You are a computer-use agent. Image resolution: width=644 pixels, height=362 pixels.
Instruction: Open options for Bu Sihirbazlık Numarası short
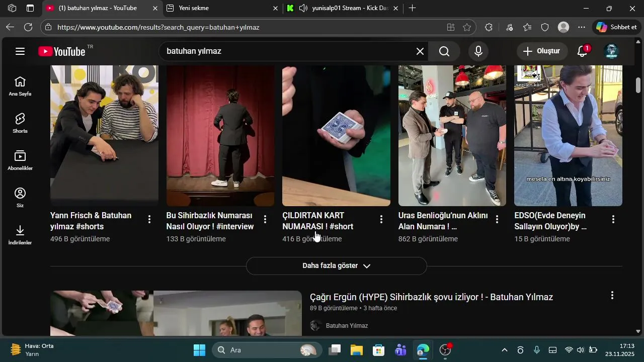coord(265,219)
